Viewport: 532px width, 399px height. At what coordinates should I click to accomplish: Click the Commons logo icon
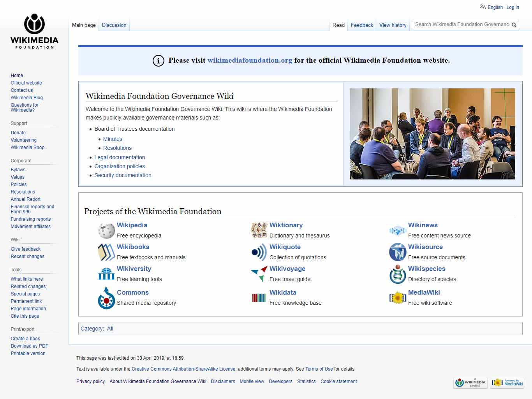coord(106,298)
